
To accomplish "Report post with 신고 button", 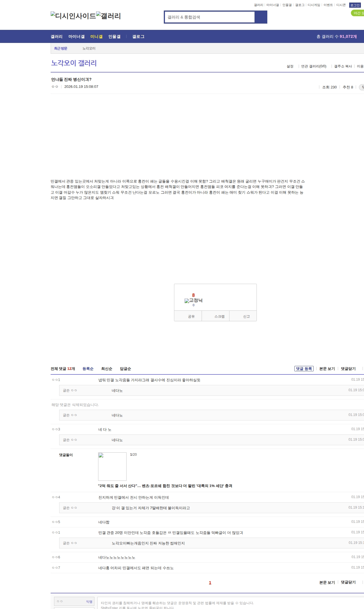I will coord(246,316).
